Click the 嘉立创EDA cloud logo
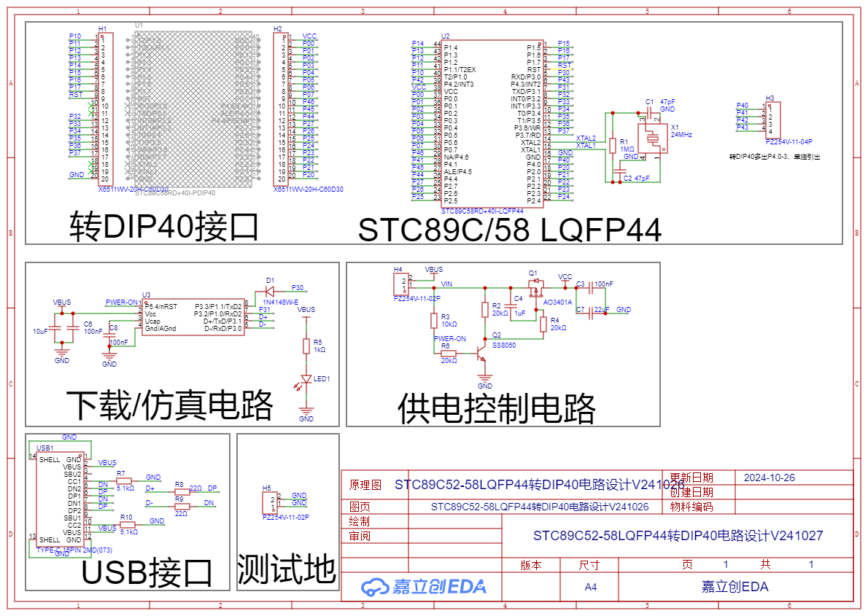This screenshot has height=616, width=868. [x=424, y=587]
